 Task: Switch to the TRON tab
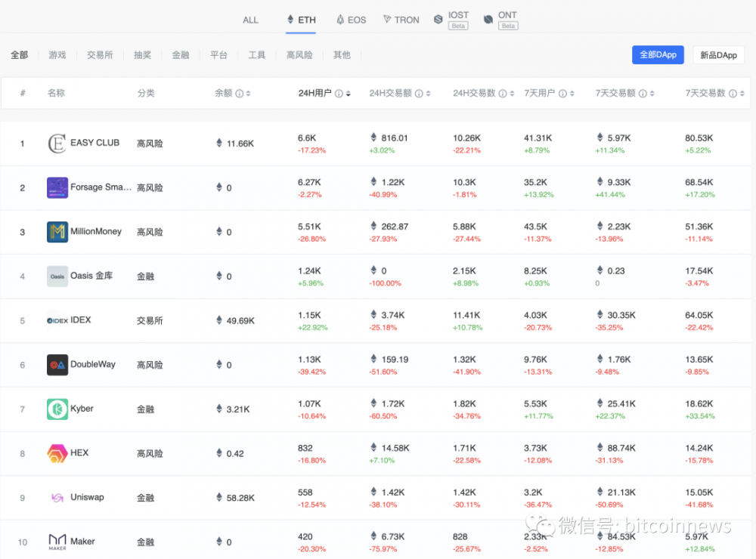point(401,20)
